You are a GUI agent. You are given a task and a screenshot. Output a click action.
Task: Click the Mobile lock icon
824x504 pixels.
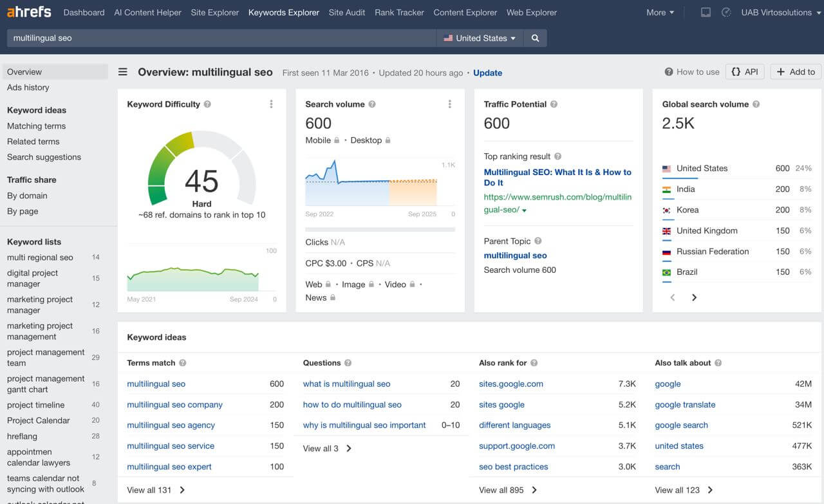[336, 140]
